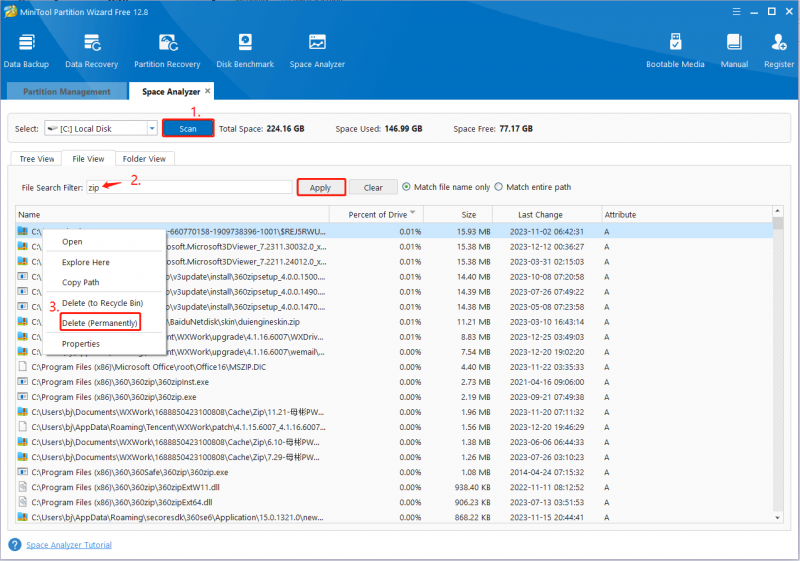Click the icon of the 360zipExtW11.dll row
The width and height of the screenshot is (800, 561).
click(x=22, y=487)
